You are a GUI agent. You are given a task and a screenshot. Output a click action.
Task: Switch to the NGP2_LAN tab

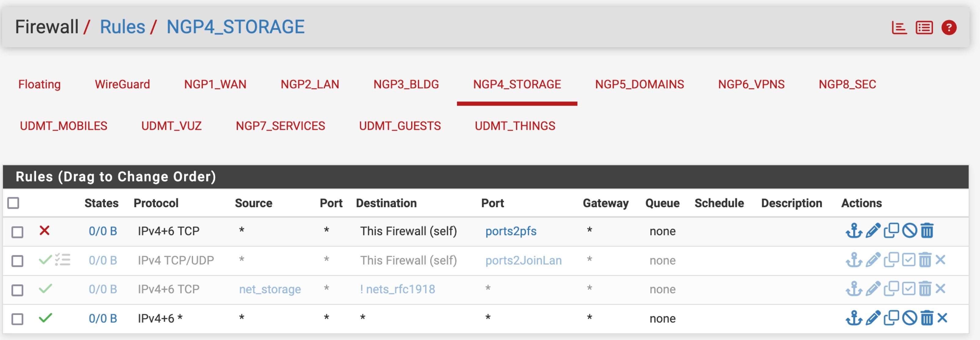[310, 84]
